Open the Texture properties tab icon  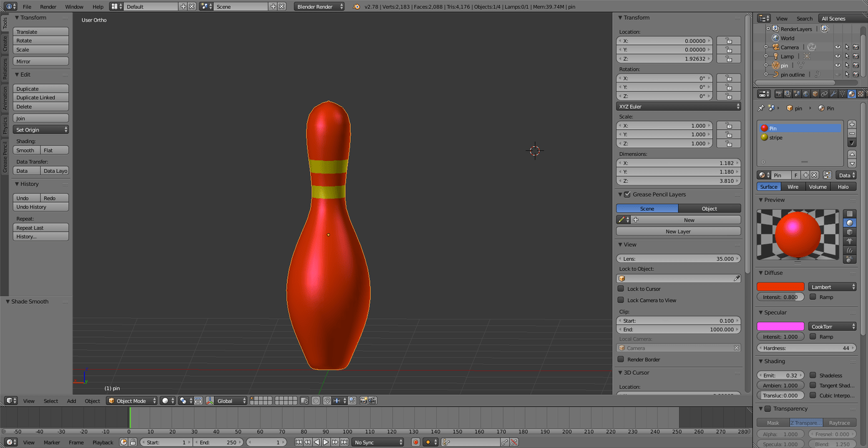(861, 94)
